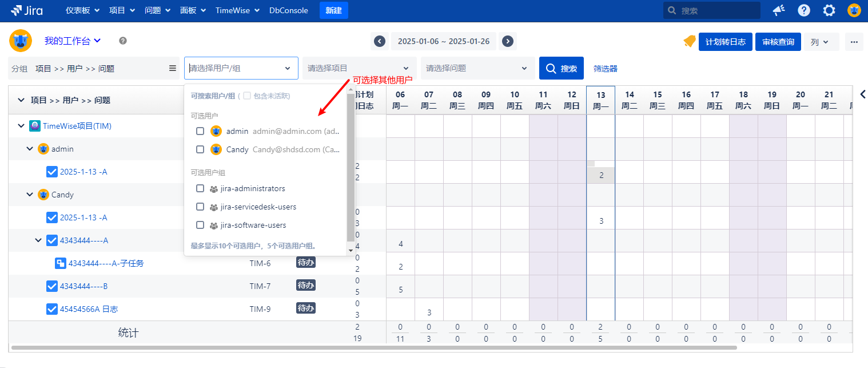Viewport: 868px width, 368px height.
Task: Open the feedback megaphone icon
Action: pos(779,10)
